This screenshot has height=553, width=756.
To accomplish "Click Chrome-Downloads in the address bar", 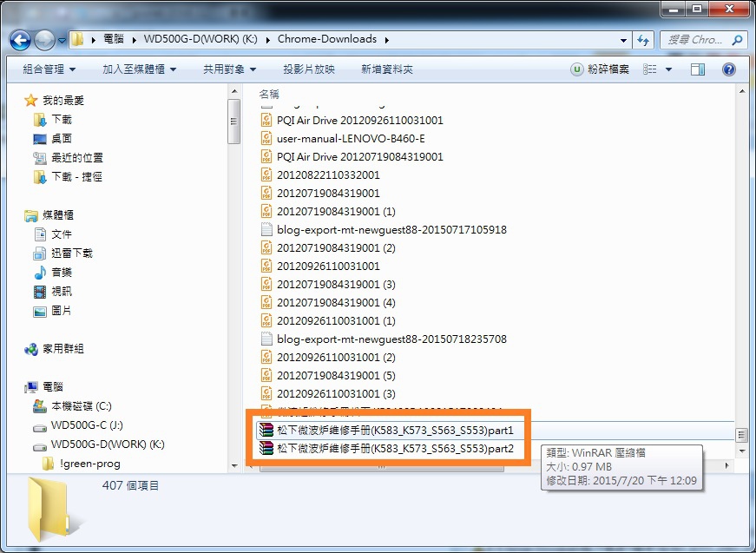I will coord(327,39).
